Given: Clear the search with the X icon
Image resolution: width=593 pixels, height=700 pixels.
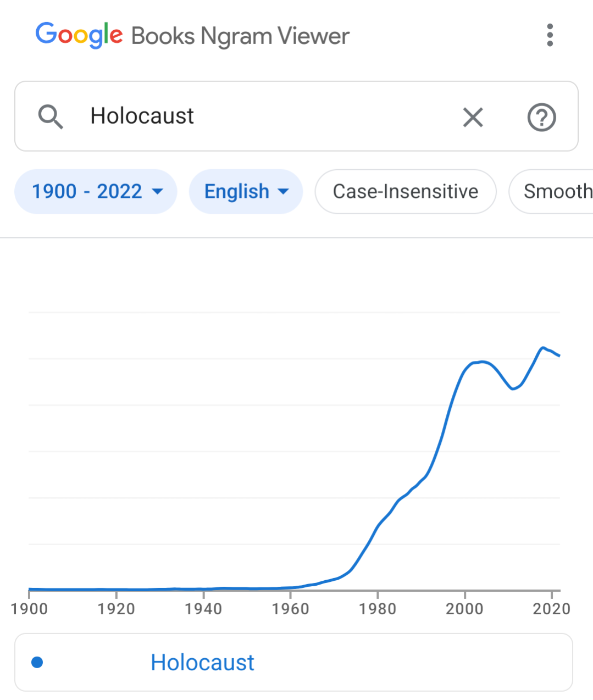Looking at the screenshot, I should coord(473,117).
